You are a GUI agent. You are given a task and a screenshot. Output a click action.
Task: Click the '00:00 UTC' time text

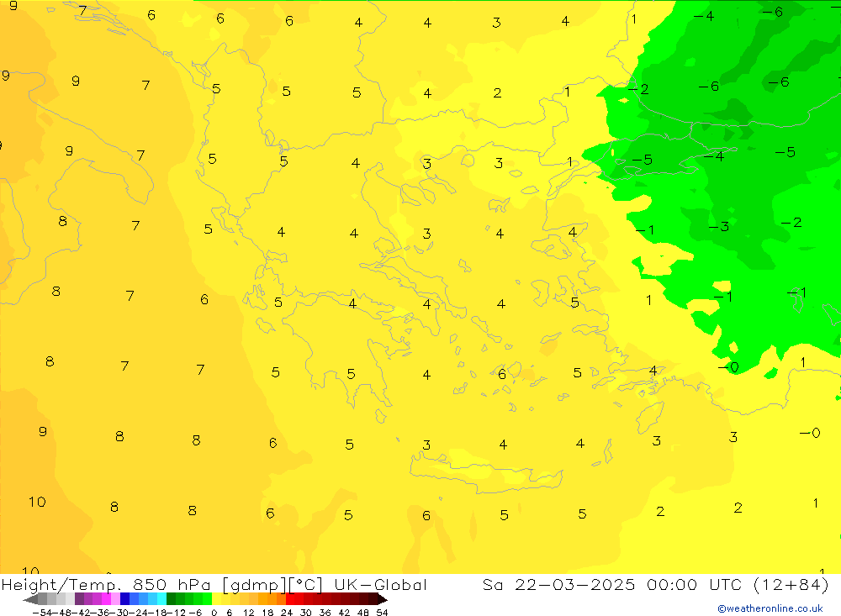(695, 584)
